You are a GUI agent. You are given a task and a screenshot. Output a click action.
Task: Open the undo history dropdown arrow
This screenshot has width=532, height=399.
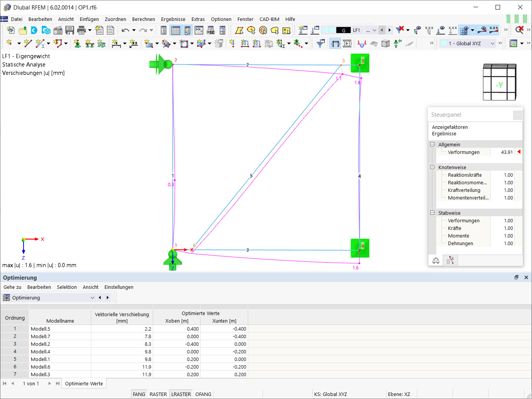pos(134,30)
